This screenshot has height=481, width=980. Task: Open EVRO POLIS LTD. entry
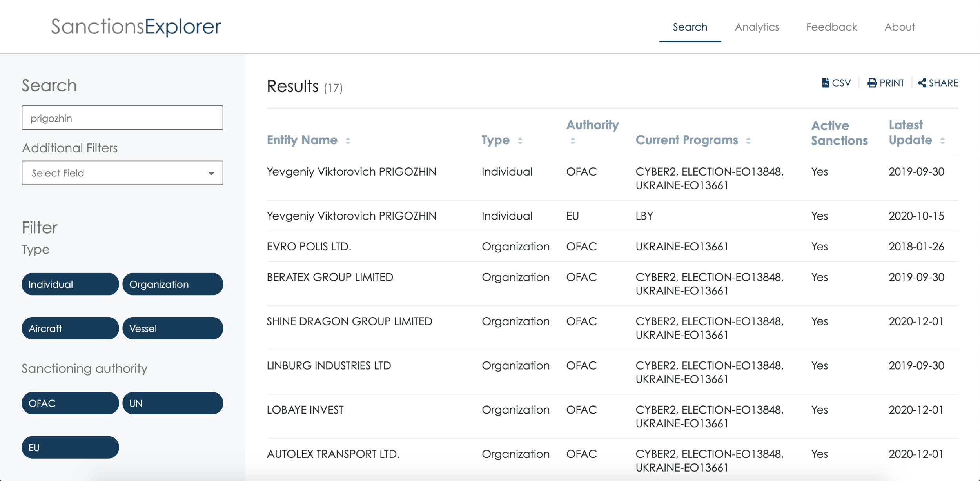click(x=309, y=247)
